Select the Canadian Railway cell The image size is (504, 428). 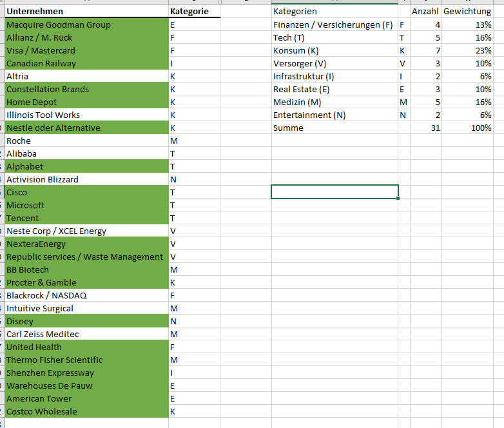tap(87, 63)
